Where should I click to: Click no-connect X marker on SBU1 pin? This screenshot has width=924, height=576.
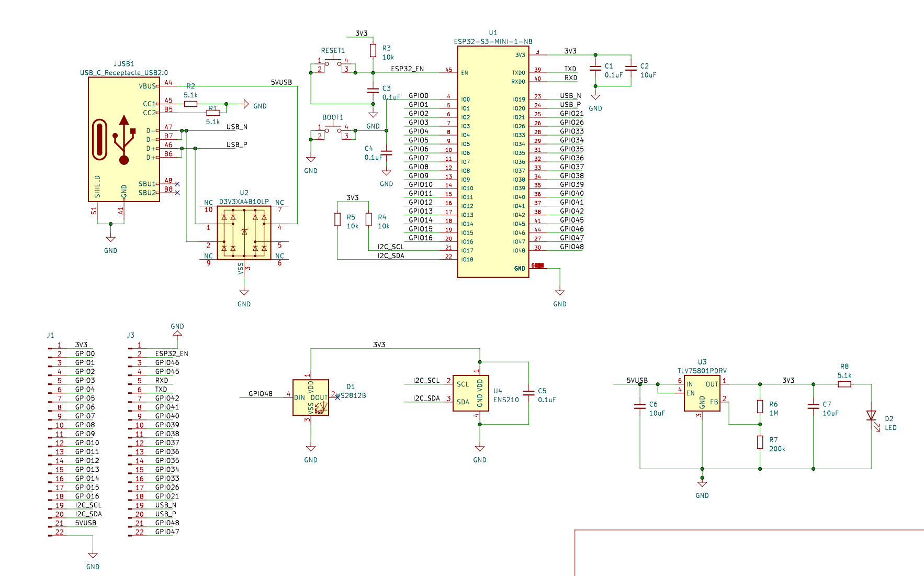[177, 184]
